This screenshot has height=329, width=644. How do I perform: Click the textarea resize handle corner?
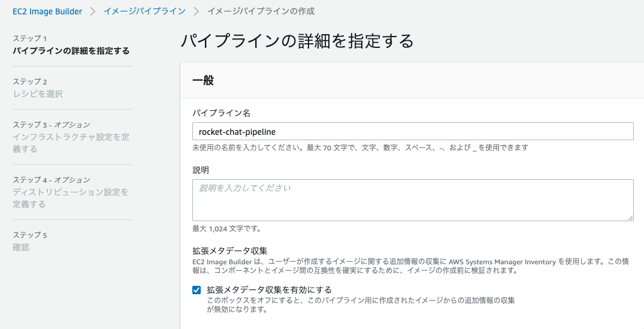(630, 218)
